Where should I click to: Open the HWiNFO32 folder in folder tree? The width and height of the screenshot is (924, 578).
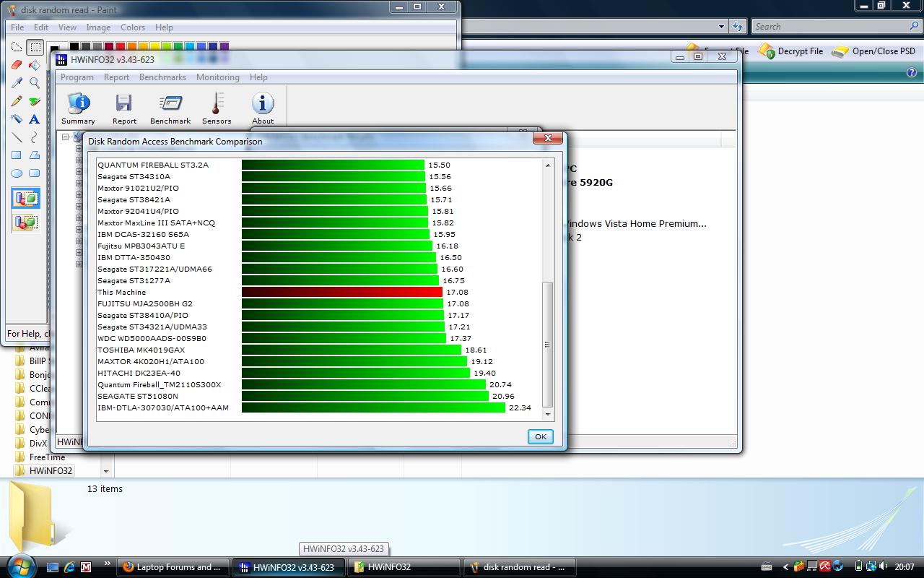point(44,470)
